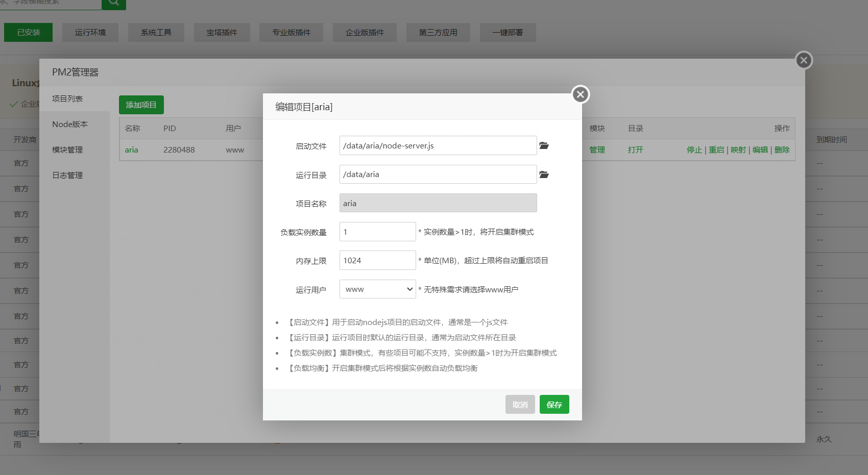Click the search magnifier button
Screen dimensions: 868x475
pyautogui.click(x=114, y=4)
